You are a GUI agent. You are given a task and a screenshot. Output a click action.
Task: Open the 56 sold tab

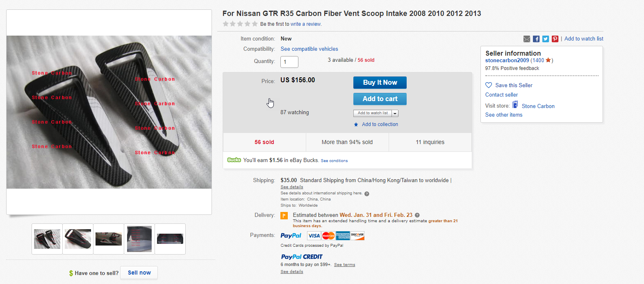264,142
